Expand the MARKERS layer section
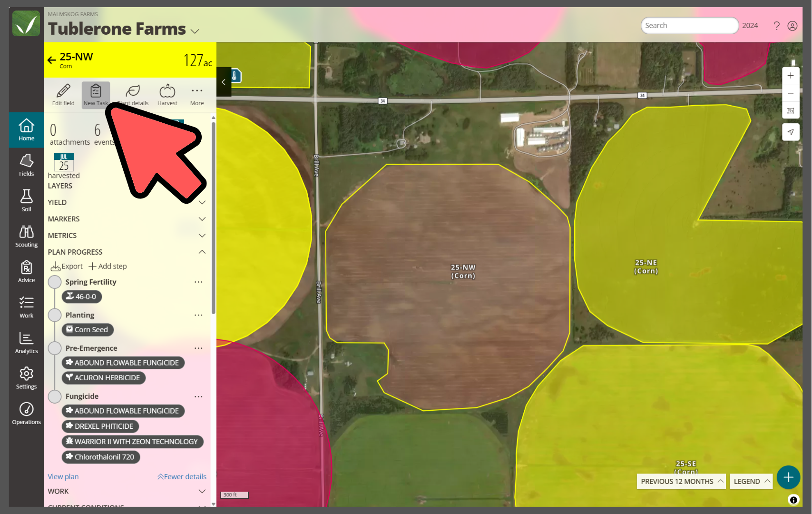The width and height of the screenshot is (812, 514). pyautogui.click(x=127, y=219)
